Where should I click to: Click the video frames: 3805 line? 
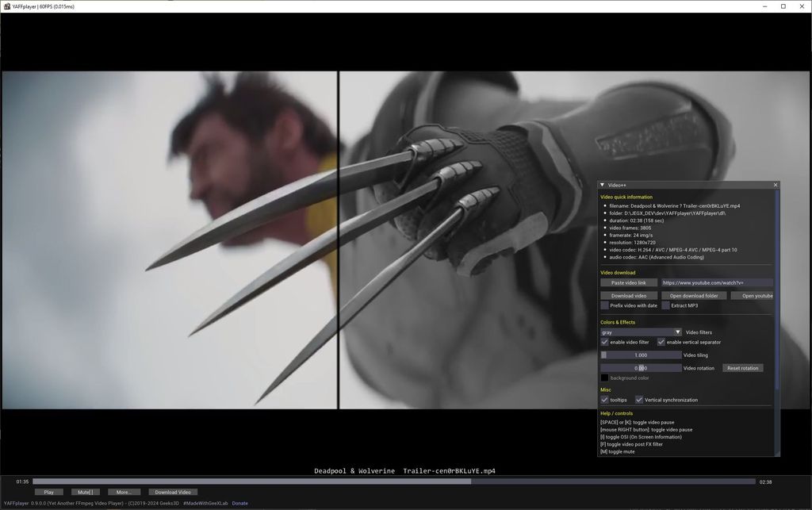[x=630, y=228]
